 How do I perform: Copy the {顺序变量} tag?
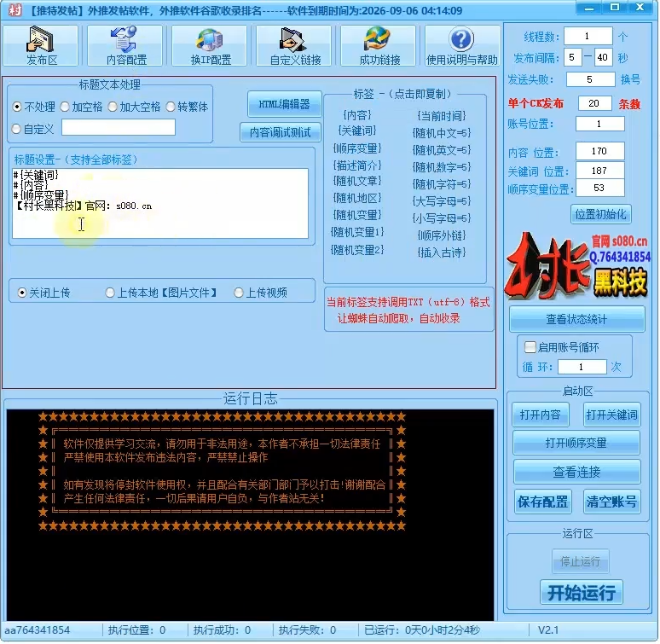[357, 148]
